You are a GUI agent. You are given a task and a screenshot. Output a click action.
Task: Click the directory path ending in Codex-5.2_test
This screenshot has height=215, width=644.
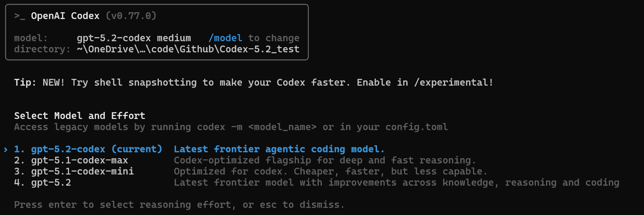click(188, 49)
